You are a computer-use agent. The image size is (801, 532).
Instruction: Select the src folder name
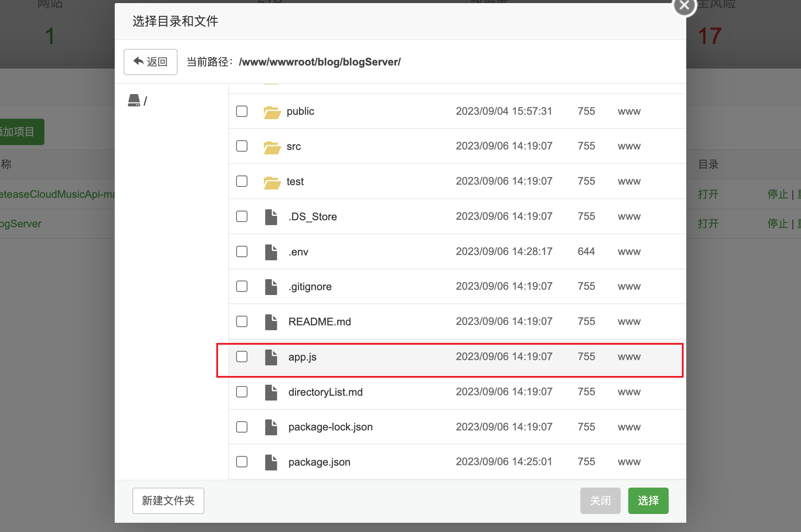tap(294, 146)
